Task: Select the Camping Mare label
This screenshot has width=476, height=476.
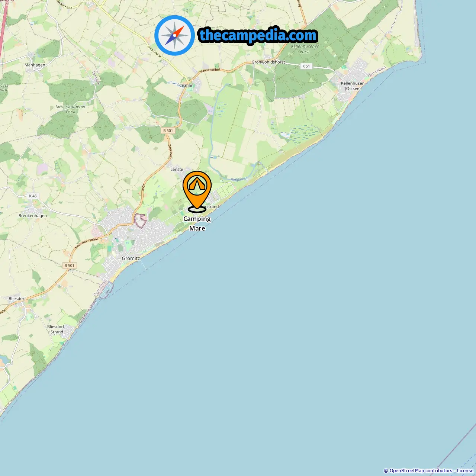Action: click(197, 223)
